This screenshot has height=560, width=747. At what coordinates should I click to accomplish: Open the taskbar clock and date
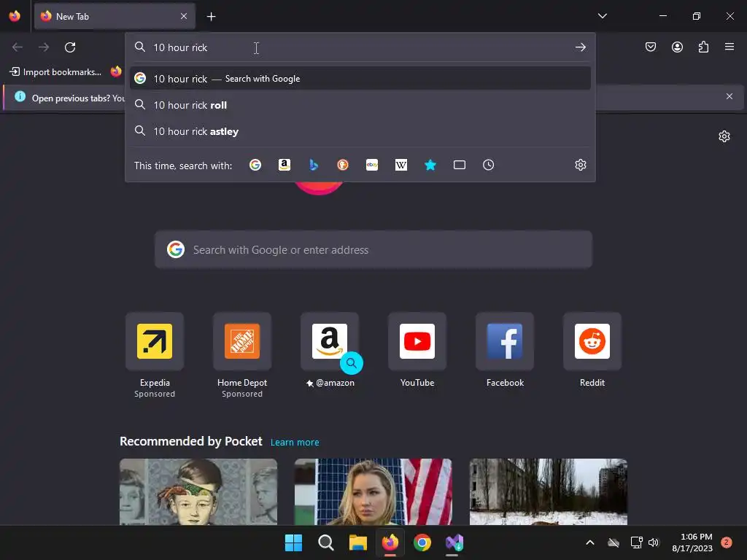pos(692,542)
